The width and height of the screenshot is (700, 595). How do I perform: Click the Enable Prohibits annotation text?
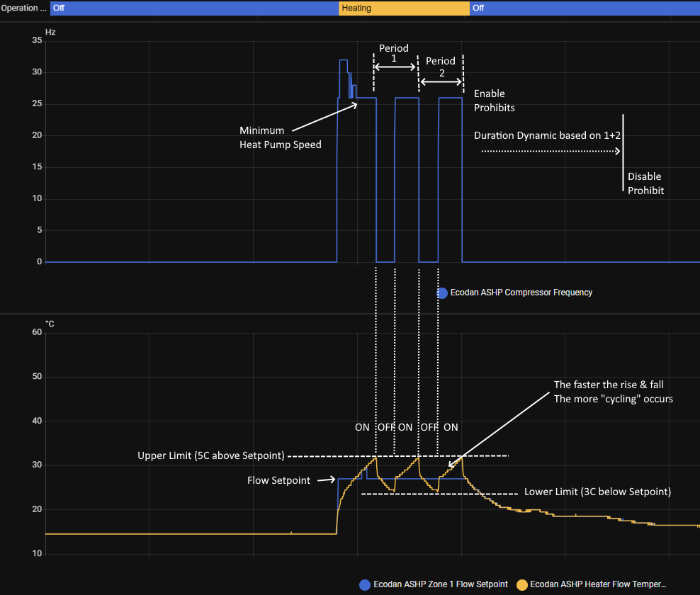tap(494, 101)
